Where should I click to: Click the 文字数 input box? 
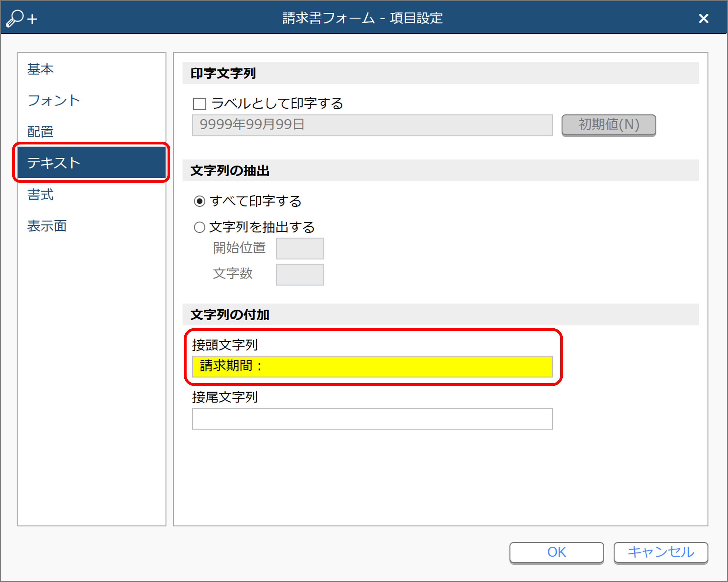[300, 274]
